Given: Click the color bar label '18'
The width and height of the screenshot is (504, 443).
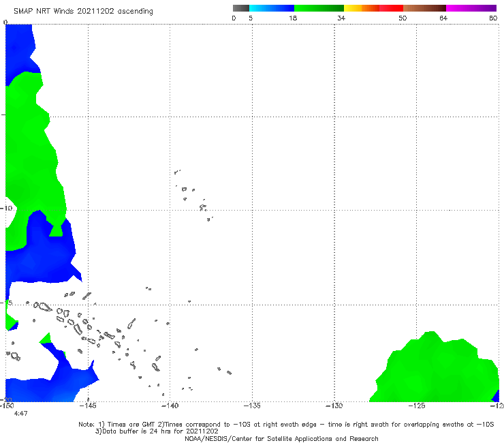Looking at the screenshot, I should point(293,18).
